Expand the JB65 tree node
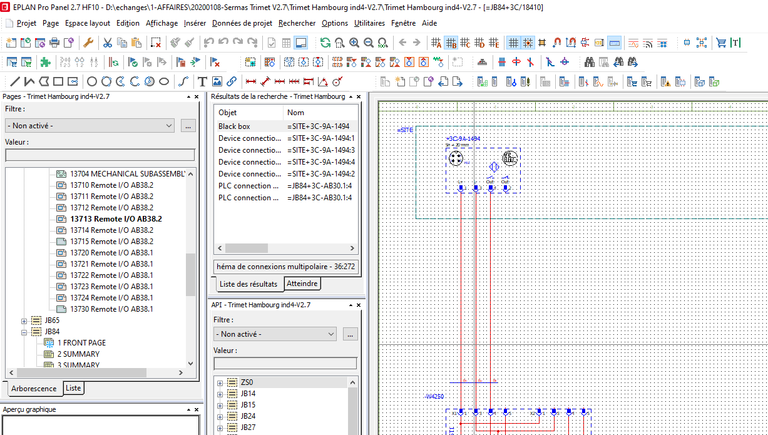Screen dimensions: 768x435 tap(24, 321)
